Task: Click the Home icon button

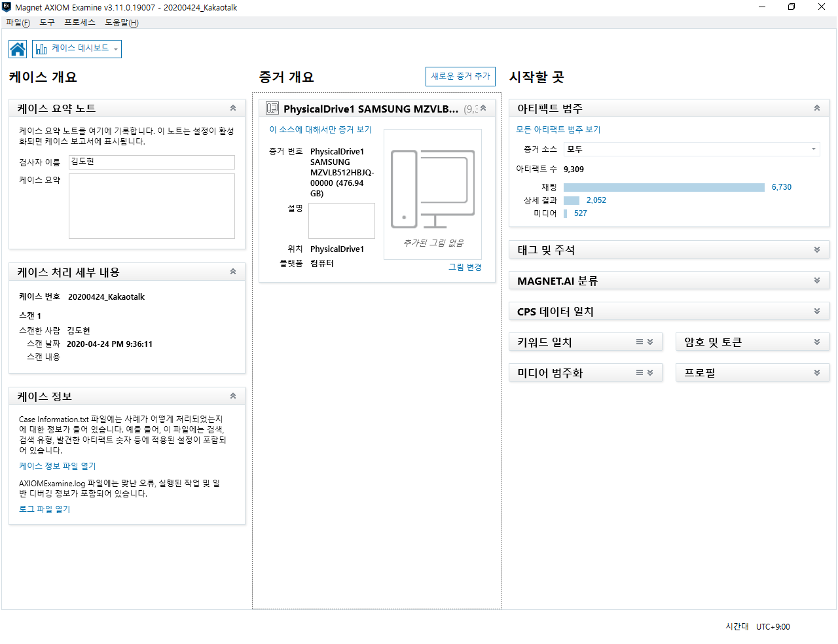Action: [x=18, y=49]
